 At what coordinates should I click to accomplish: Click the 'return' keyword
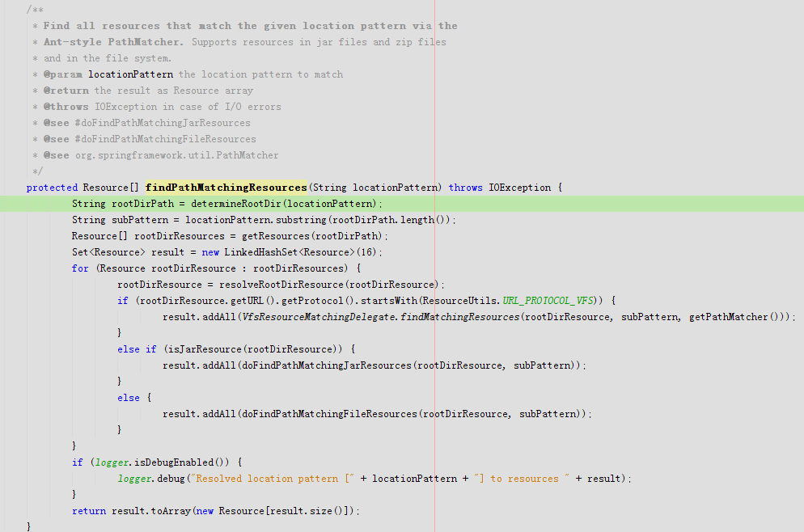[x=89, y=511]
